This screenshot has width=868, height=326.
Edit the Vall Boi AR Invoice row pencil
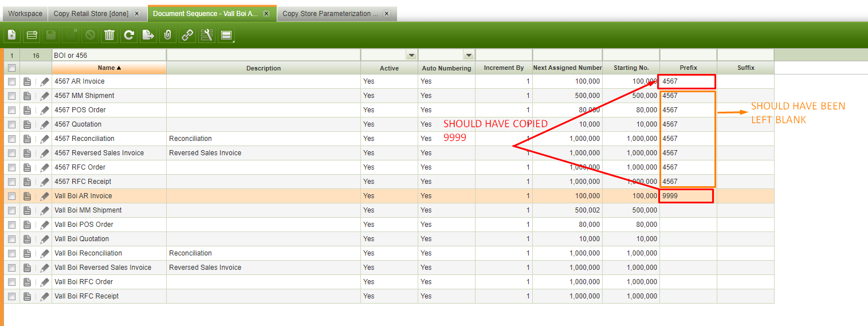[x=45, y=196]
